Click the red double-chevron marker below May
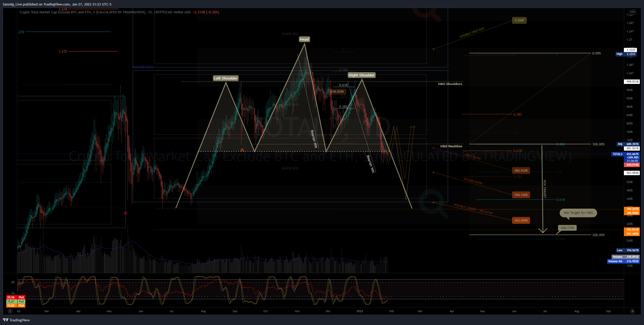Image resolution: width=644 pixels, height=325 pixels. click(x=126, y=213)
